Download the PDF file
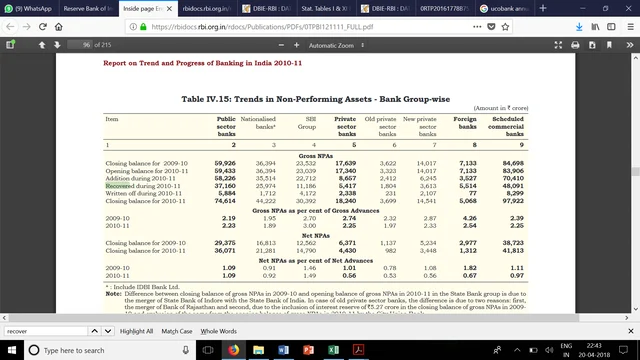Viewport: 640px width, 360px height. tap(592, 45)
